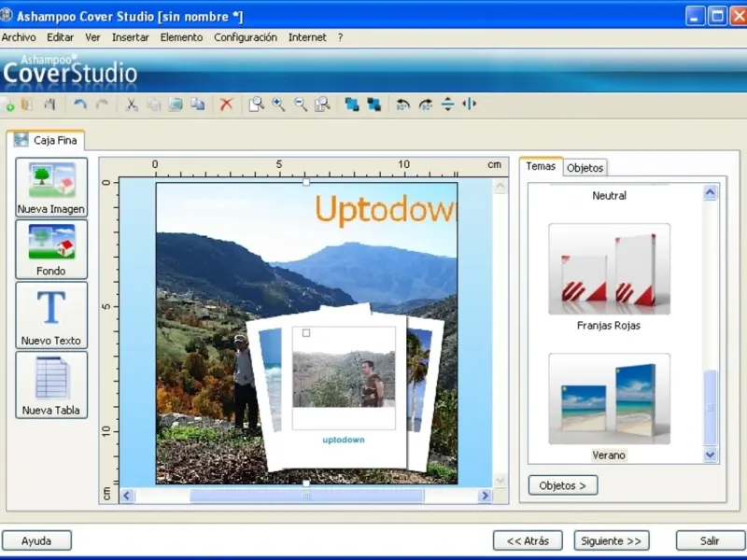
Task: Flip the element vertically
Action: [447, 105]
